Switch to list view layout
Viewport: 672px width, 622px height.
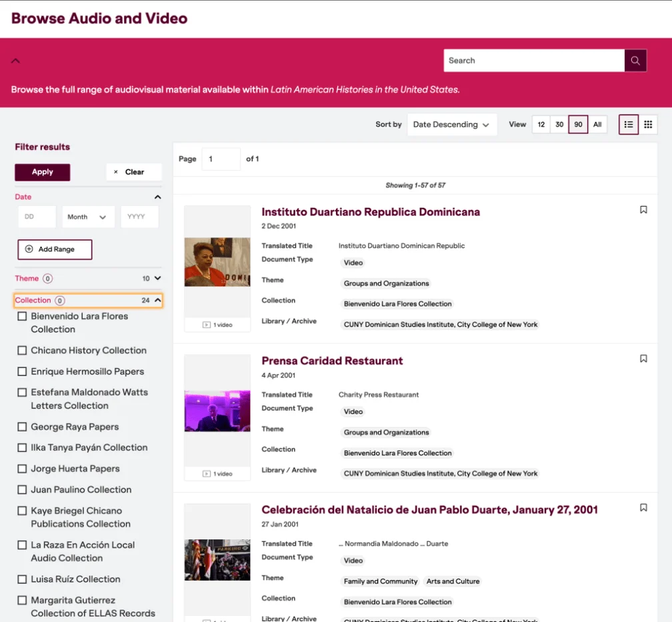pyautogui.click(x=628, y=124)
